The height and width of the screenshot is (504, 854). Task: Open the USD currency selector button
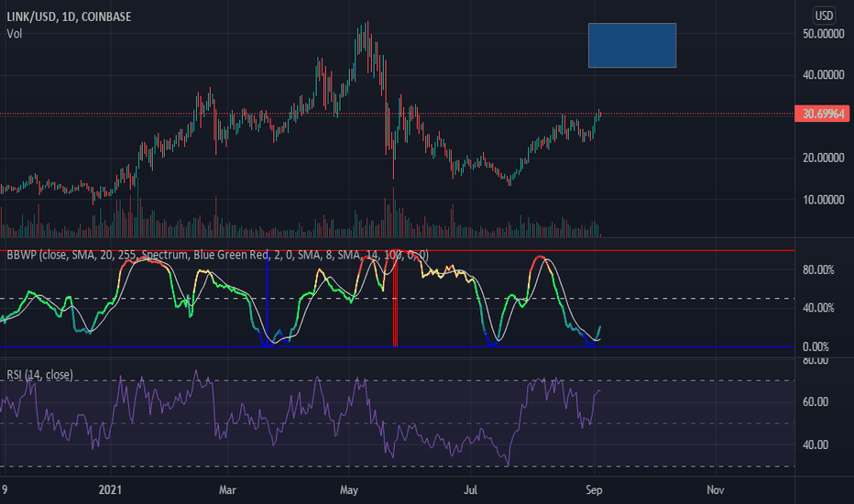click(x=824, y=16)
